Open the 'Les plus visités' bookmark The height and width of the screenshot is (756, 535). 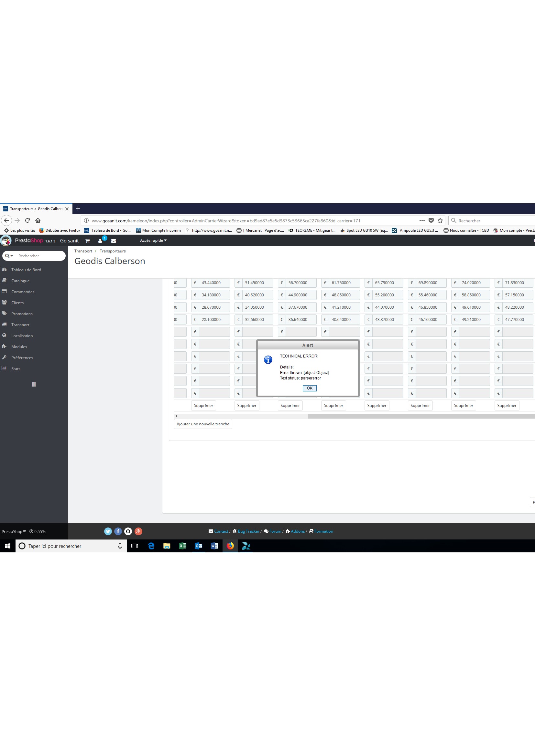point(20,230)
